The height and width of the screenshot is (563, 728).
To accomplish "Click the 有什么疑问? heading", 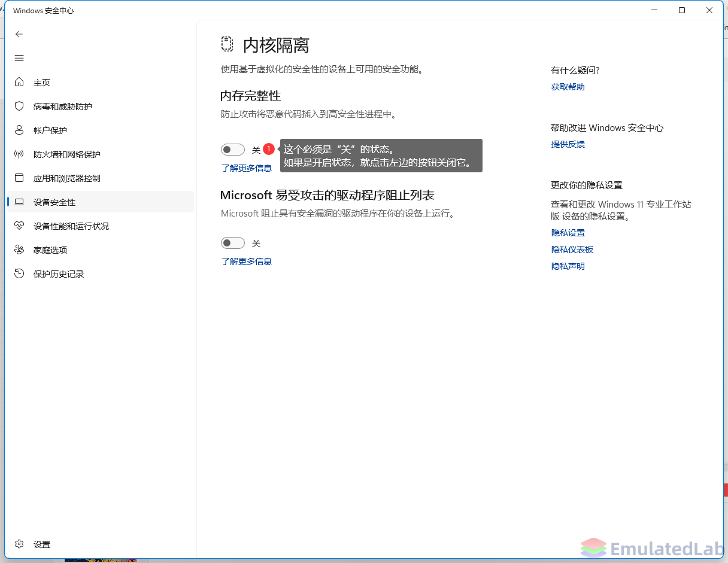I will tap(575, 70).
